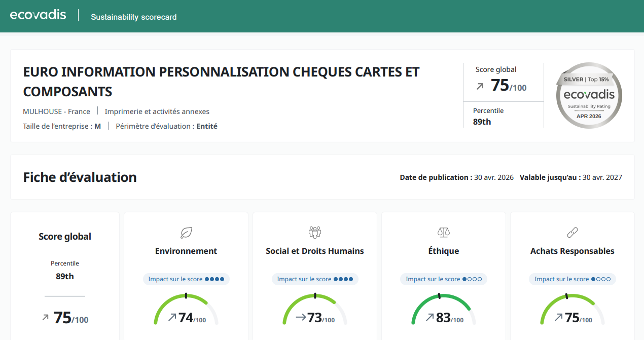
Task: Click Imprimerie et activités annexes text
Action: (157, 111)
